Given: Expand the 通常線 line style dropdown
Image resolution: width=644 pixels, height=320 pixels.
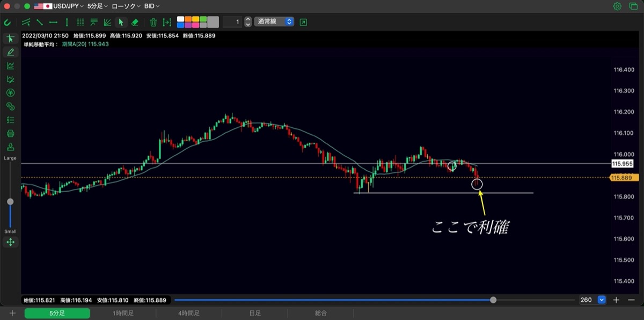Looking at the screenshot, I should (x=274, y=22).
